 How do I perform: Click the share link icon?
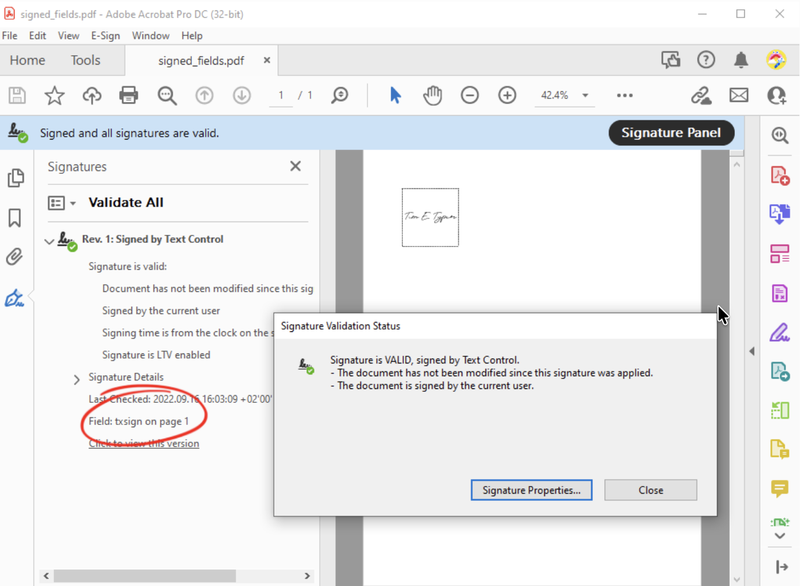tap(701, 95)
